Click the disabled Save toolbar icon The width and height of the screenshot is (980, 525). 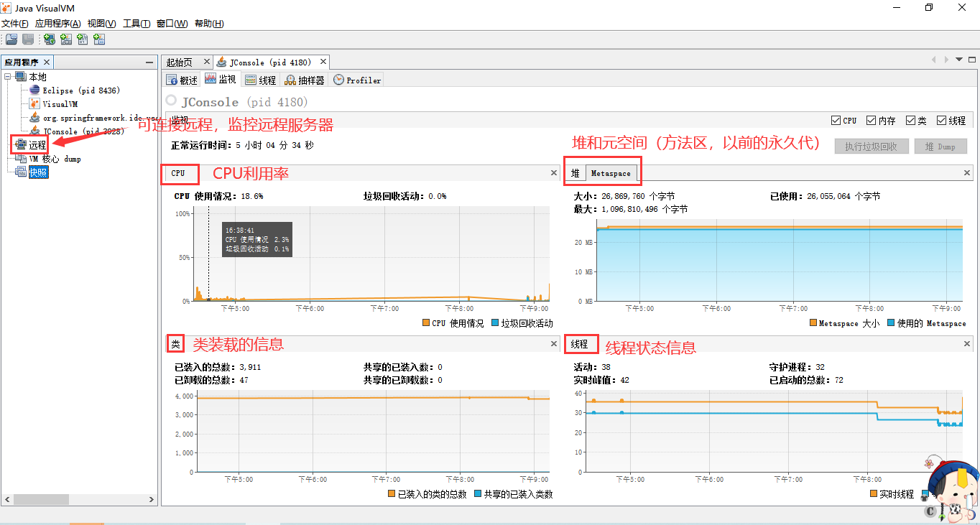coord(28,40)
